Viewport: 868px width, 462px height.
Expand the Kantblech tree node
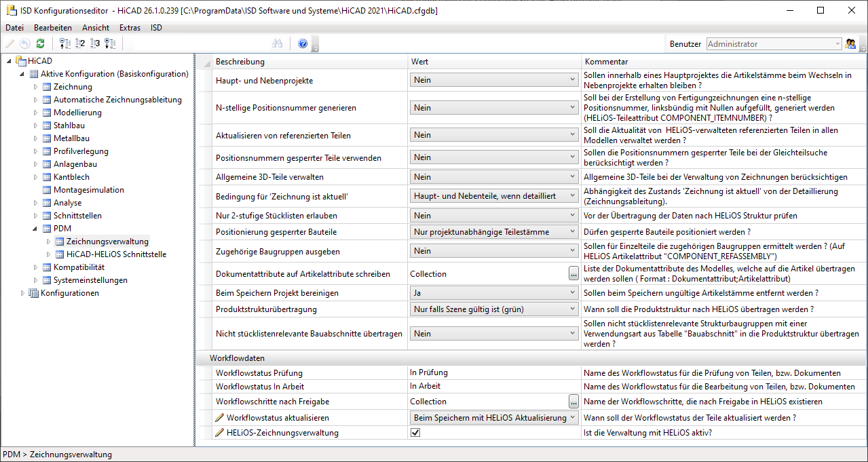pos(36,177)
